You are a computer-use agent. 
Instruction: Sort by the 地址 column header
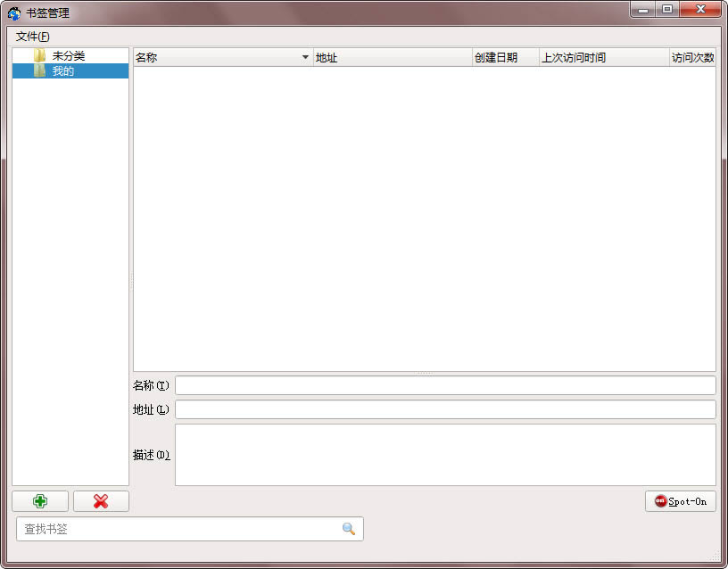[x=393, y=58]
